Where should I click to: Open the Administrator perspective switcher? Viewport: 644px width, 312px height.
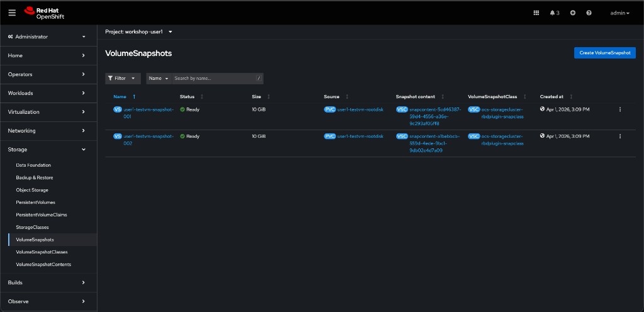48,36
